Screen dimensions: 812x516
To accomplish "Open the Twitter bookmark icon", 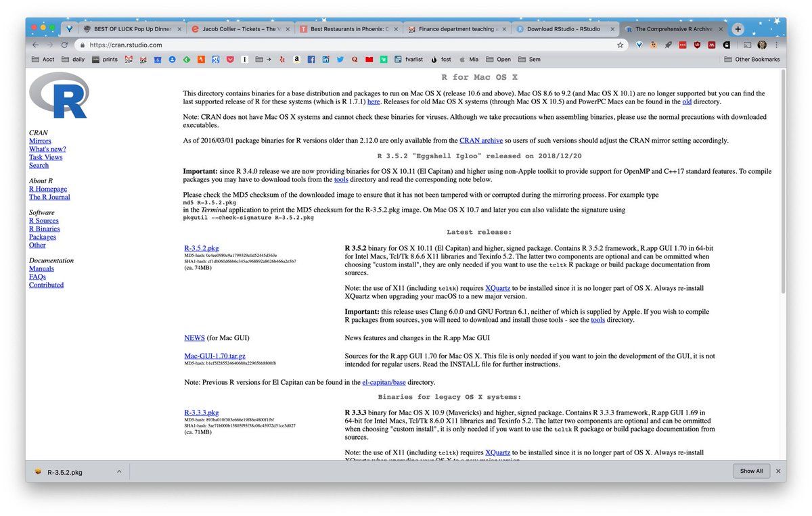I will point(340,60).
